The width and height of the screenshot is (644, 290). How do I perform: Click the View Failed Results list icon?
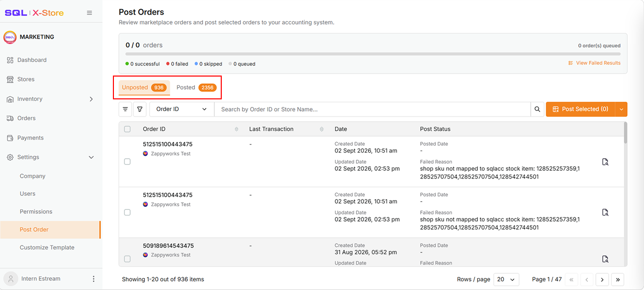[571, 63]
